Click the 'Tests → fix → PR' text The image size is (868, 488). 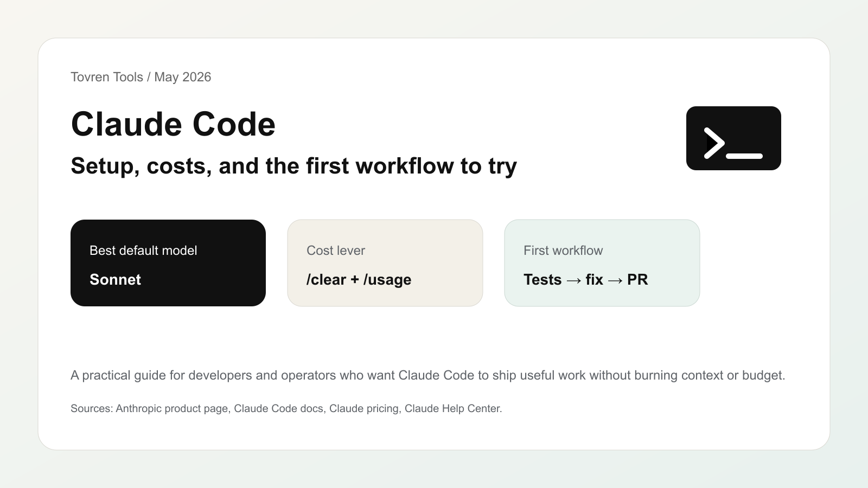(586, 279)
